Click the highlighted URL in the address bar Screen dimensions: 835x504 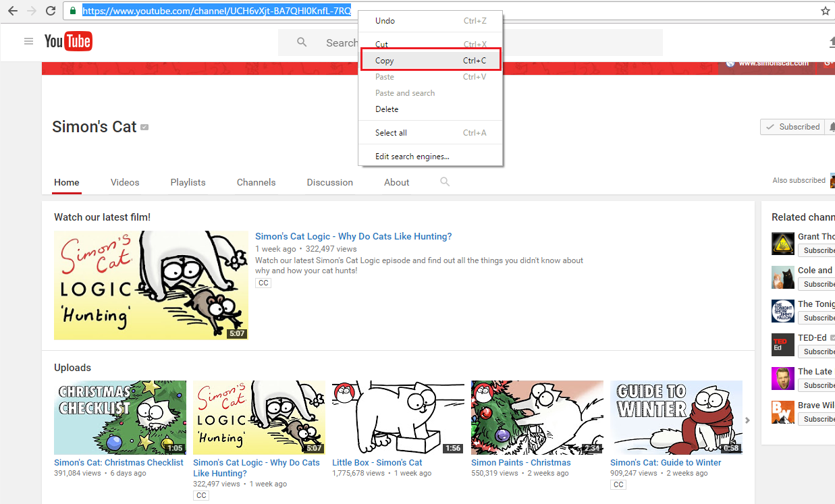point(217,11)
